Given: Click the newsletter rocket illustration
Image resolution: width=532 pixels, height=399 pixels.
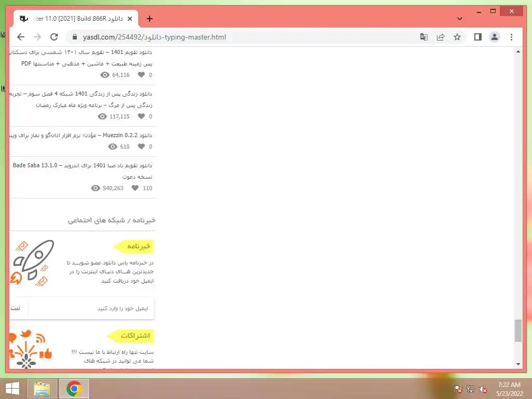Looking at the screenshot, I should [32, 263].
